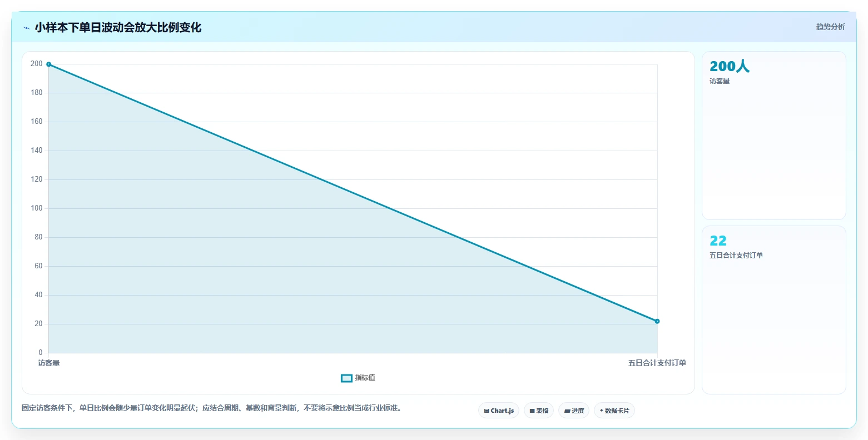Click the y-axis value 60
This screenshot has height=440, width=868.
click(38, 266)
